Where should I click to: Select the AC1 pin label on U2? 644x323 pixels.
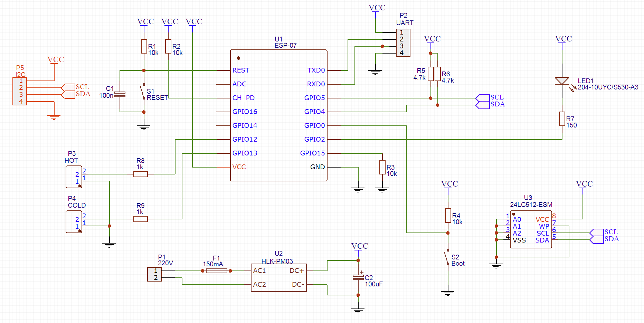coord(259,271)
